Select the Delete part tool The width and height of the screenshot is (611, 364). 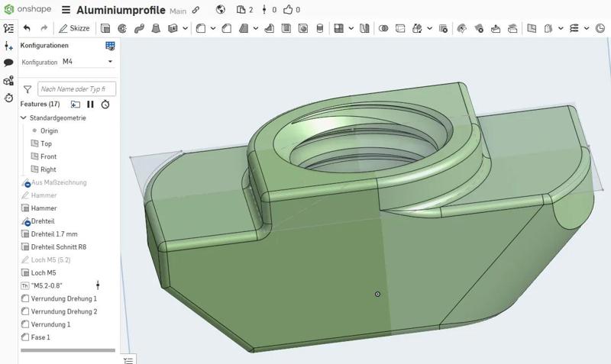tap(443, 28)
